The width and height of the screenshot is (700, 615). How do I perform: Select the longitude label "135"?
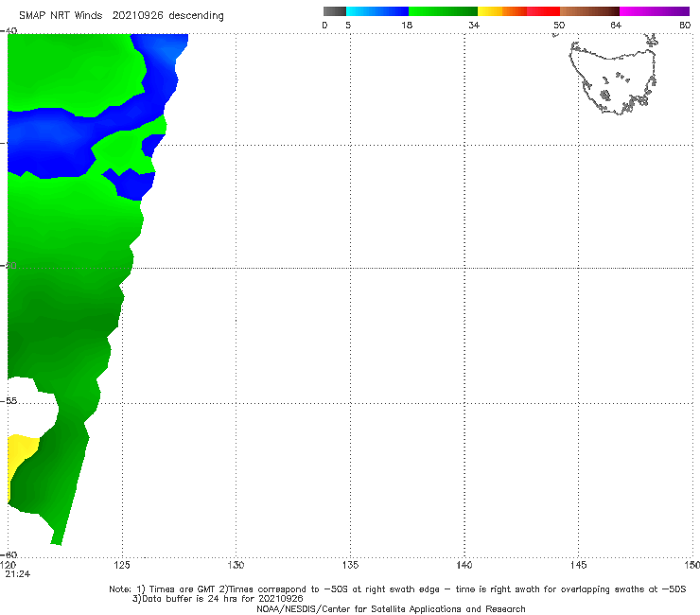click(x=350, y=565)
